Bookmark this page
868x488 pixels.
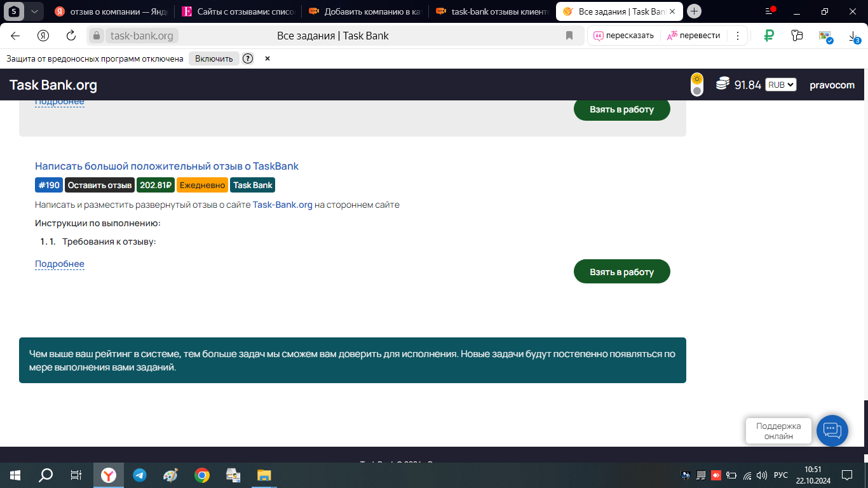[569, 36]
